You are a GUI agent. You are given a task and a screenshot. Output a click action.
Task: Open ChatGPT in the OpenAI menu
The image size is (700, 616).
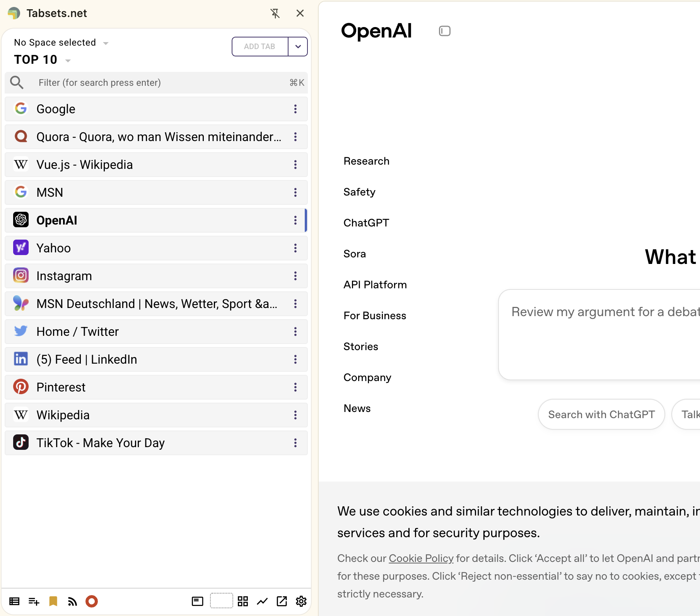[x=366, y=223]
